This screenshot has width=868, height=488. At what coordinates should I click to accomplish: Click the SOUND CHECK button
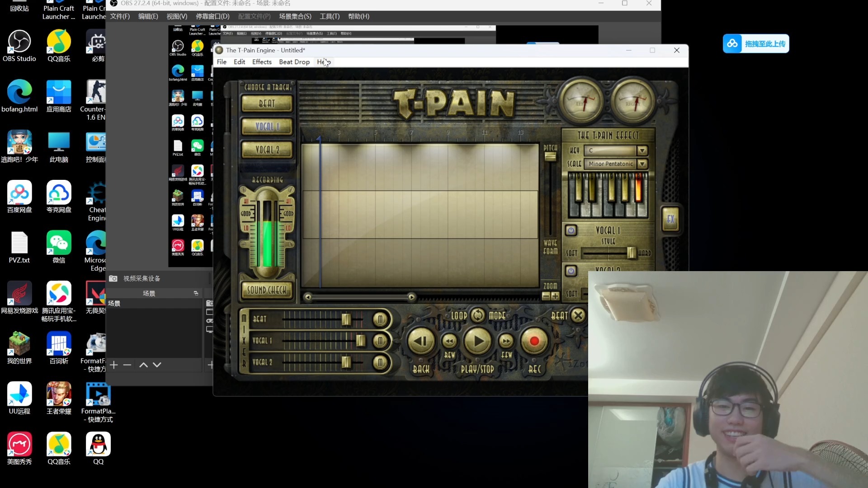267,290
